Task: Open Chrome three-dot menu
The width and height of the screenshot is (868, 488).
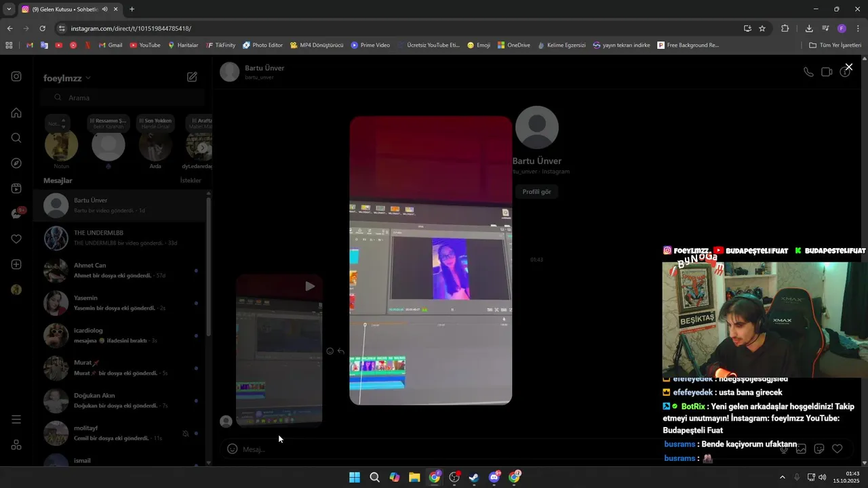Action: 859,28
